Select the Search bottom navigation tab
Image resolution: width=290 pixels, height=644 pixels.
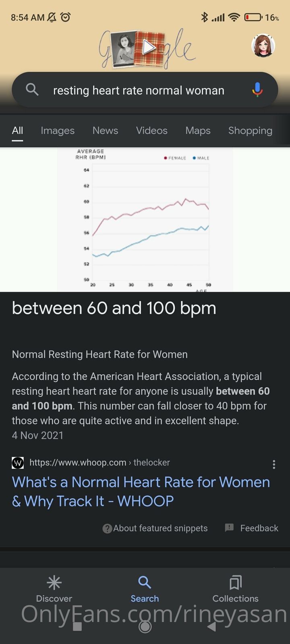coord(145,589)
